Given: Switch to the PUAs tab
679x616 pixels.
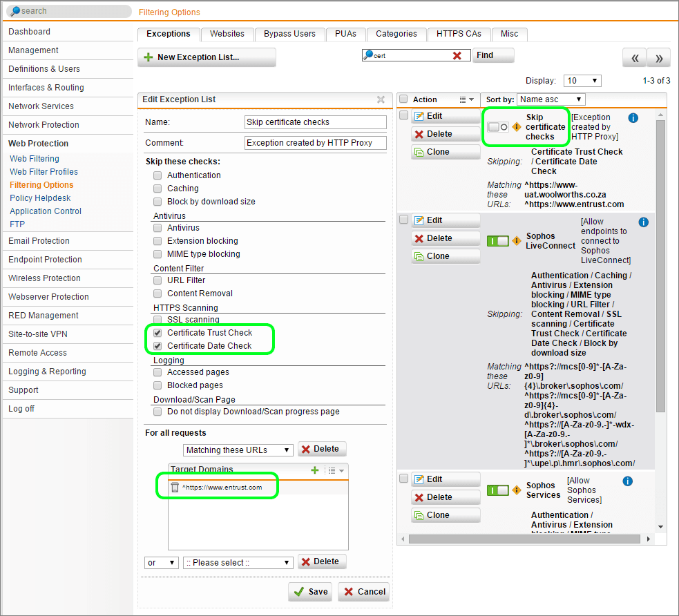Looking at the screenshot, I should tap(345, 35).
